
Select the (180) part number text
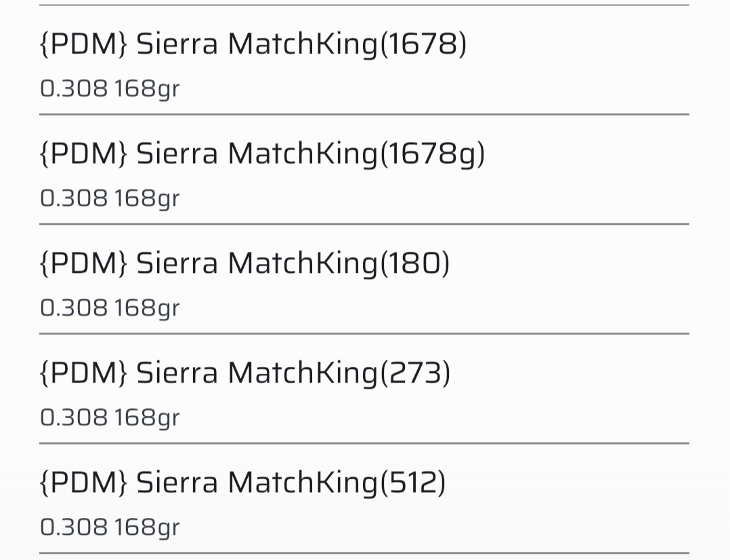pos(414,264)
